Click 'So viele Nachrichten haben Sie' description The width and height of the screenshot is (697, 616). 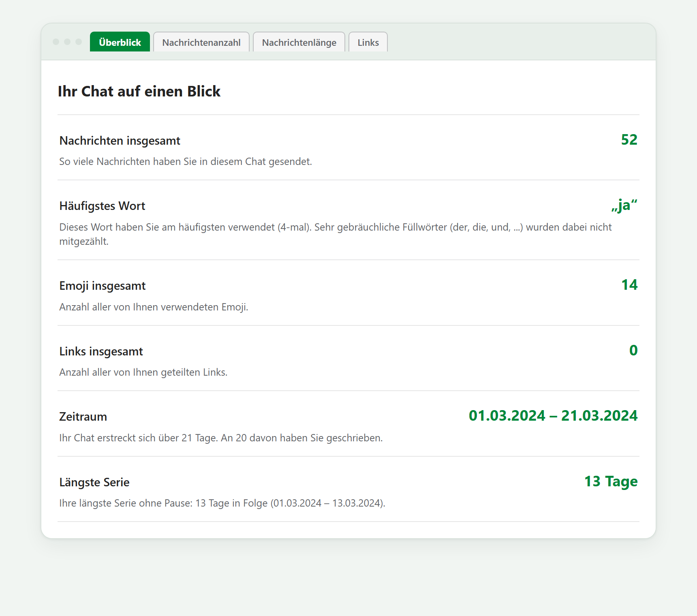click(x=186, y=161)
